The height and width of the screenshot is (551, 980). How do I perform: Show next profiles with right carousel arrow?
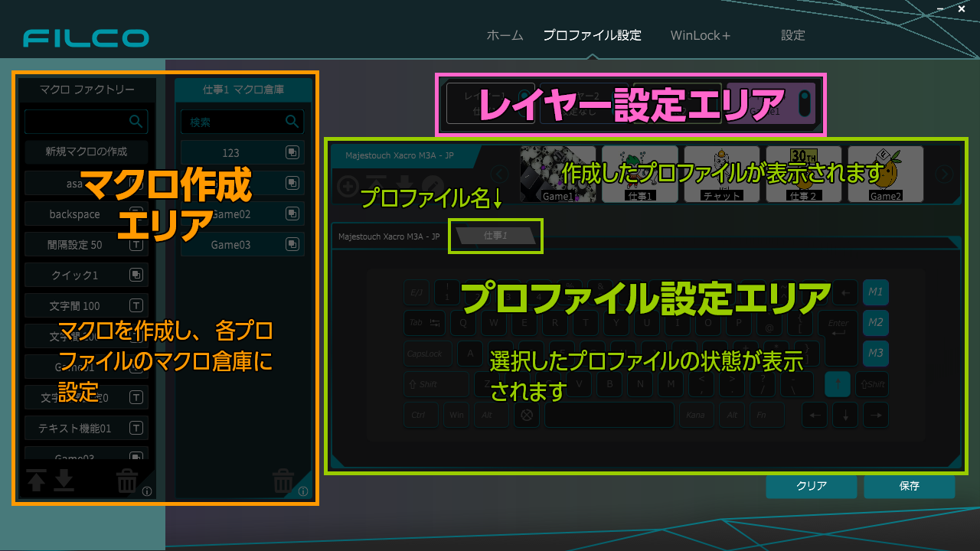click(944, 174)
